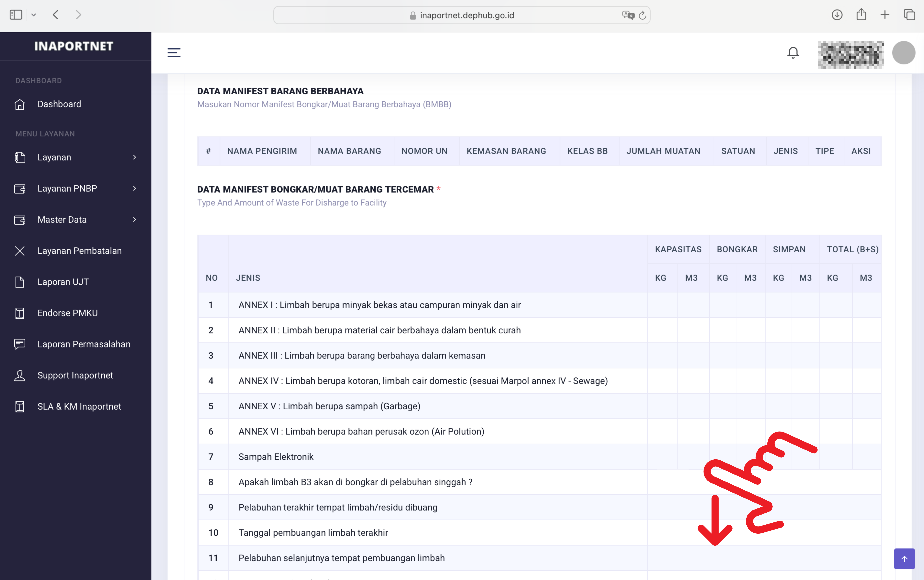
Task: Open the notifications bell
Action: click(793, 53)
